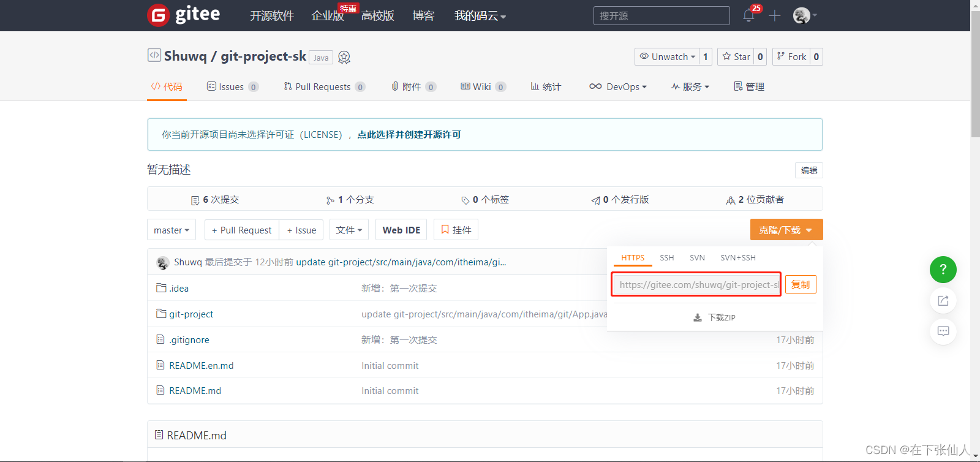Click the Shuwq owner name link
Viewport: 980px width, 462px height.
coord(186,56)
